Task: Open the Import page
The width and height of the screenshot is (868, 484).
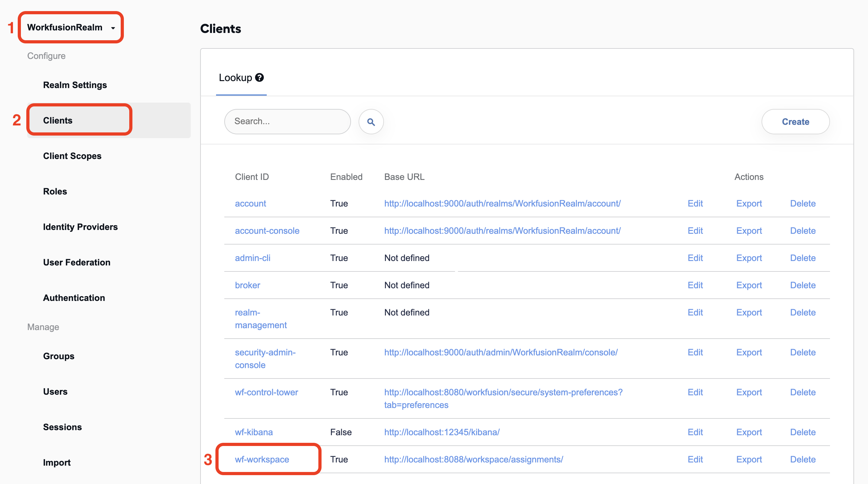Action: [x=57, y=462]
